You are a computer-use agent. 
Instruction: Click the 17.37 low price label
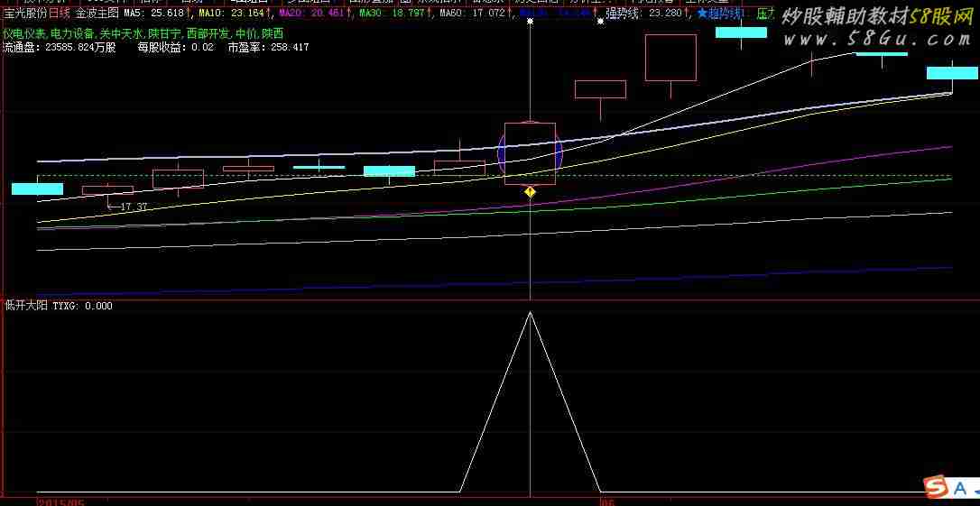point(134,207)
